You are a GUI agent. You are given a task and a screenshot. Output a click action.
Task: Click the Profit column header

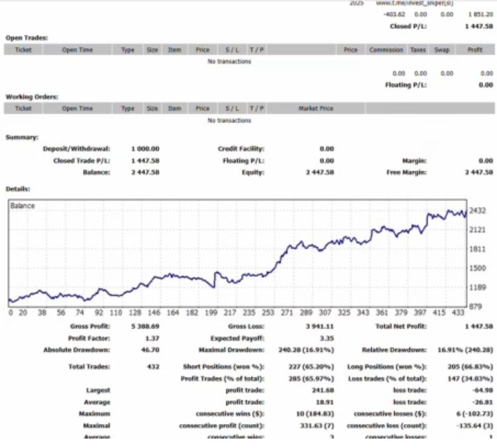click(x=475, y=50)
